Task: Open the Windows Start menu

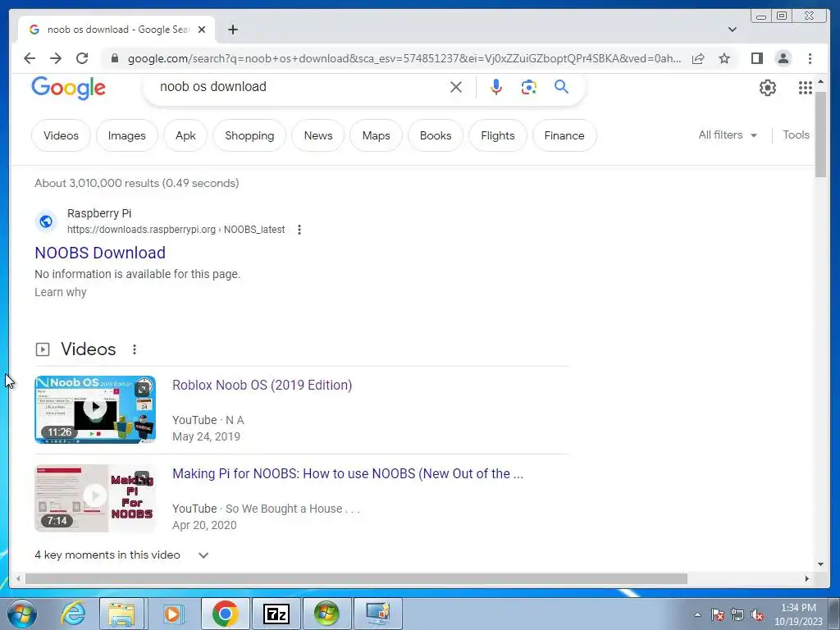Action: 22,614
